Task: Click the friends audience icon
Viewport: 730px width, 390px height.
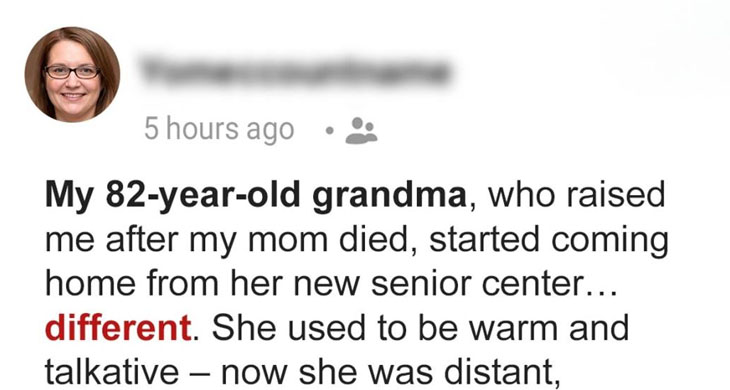Action: click(361, 131)
